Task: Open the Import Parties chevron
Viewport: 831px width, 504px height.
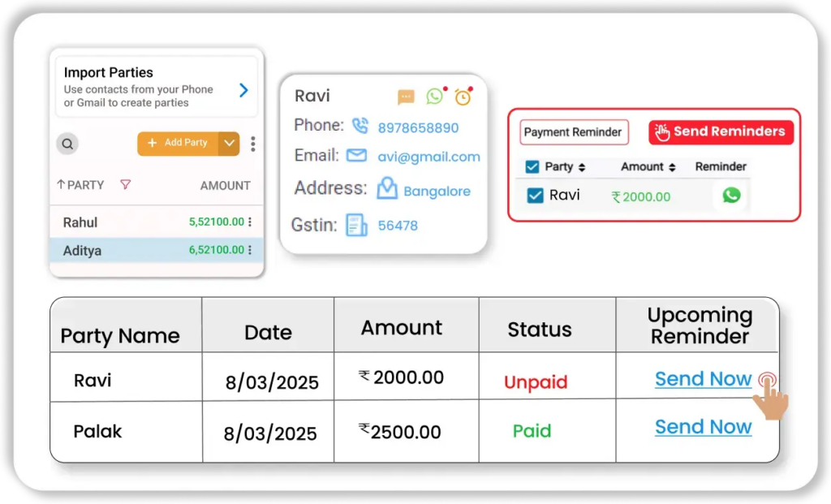Action: point(243,90)
